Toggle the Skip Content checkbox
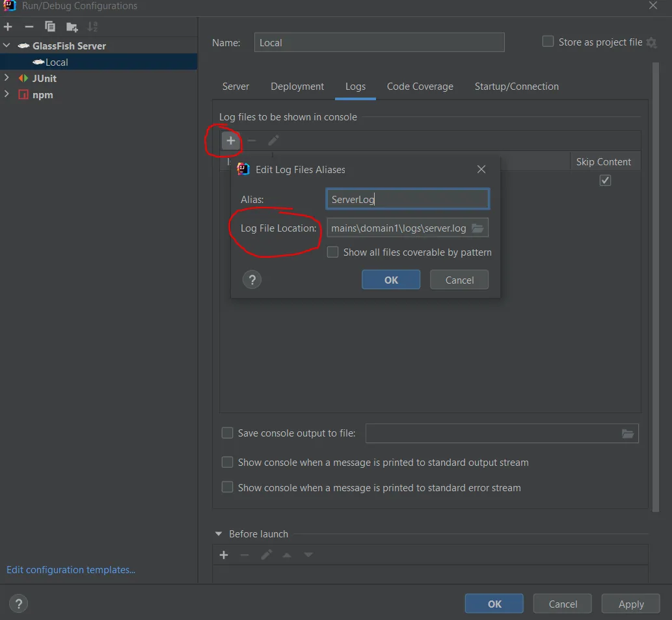Image resolution: width=672 pixels, height=620 pixels. tap(605, 180)
